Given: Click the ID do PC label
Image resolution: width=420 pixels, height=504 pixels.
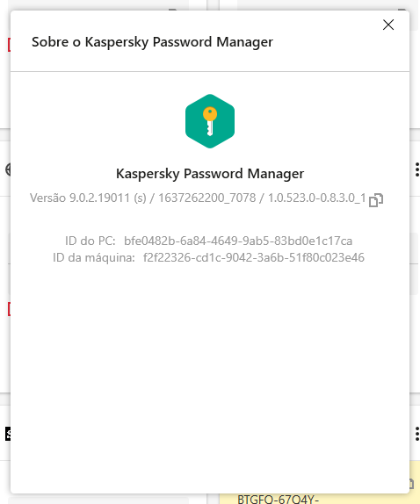Looking at the screenshot, I should point(91,241).
